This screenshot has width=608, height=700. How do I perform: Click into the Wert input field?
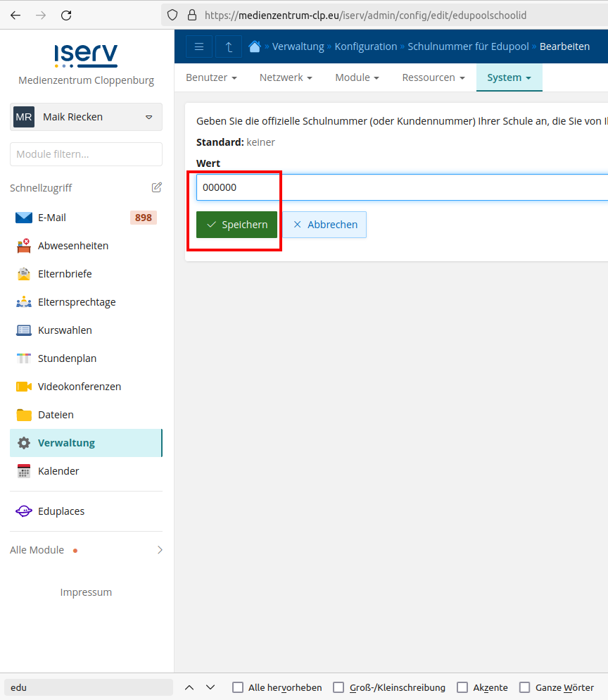(x=401, y=187)
